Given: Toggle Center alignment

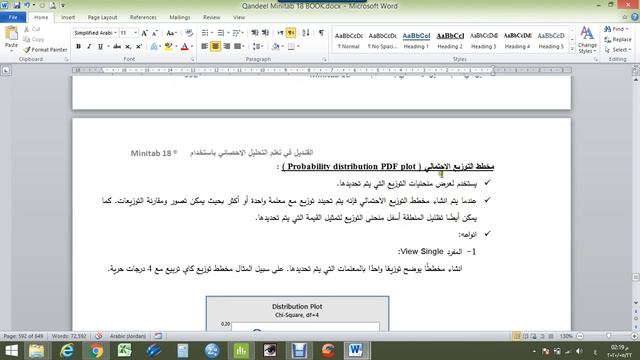Looking at the screenshot, I should pyautogui.click(x=216, y=47).
